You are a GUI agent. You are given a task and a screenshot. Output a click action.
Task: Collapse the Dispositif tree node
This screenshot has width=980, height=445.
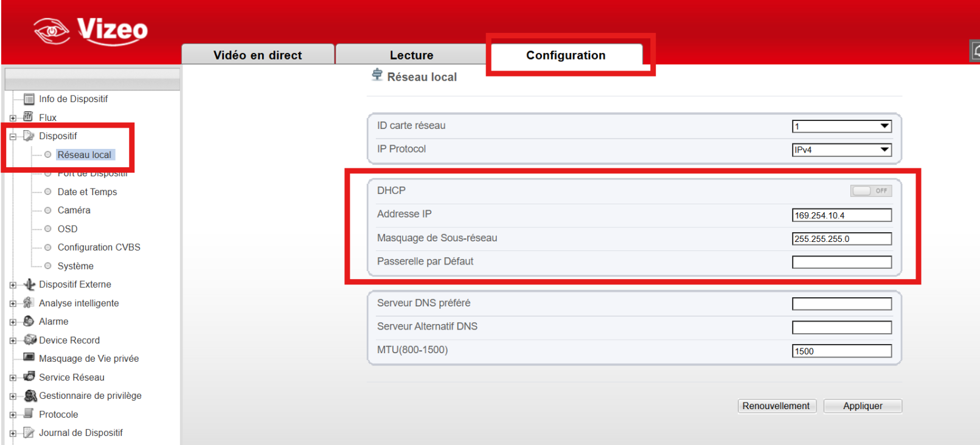tap(13, 137)
